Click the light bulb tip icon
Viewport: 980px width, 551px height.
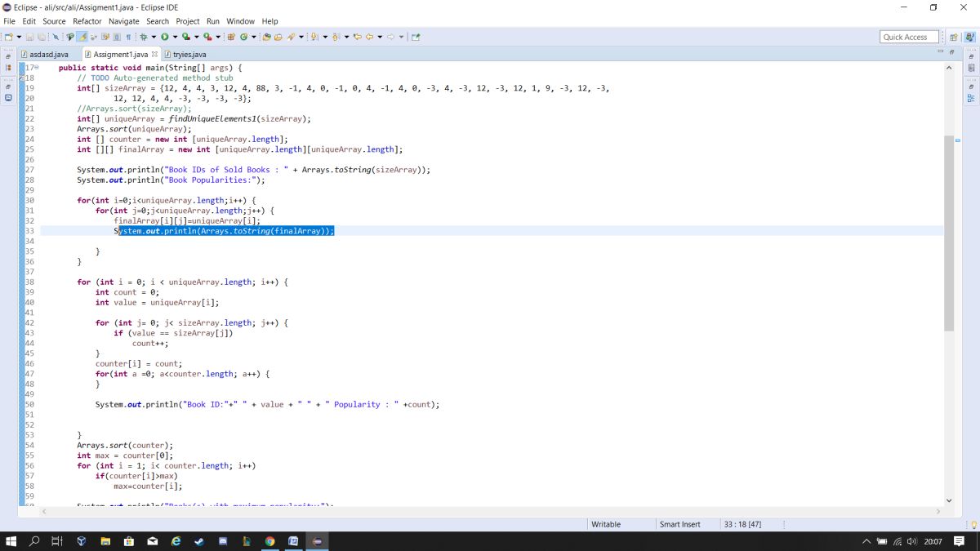973,525
